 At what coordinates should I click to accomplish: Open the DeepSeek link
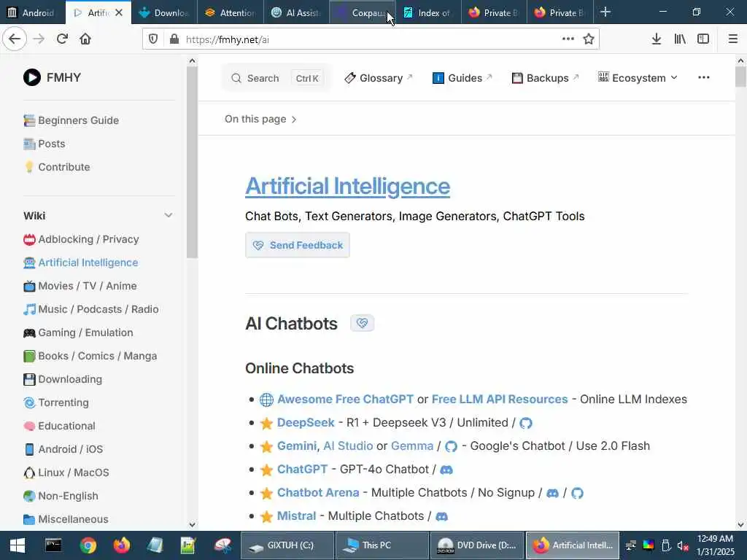coord(306,422)
